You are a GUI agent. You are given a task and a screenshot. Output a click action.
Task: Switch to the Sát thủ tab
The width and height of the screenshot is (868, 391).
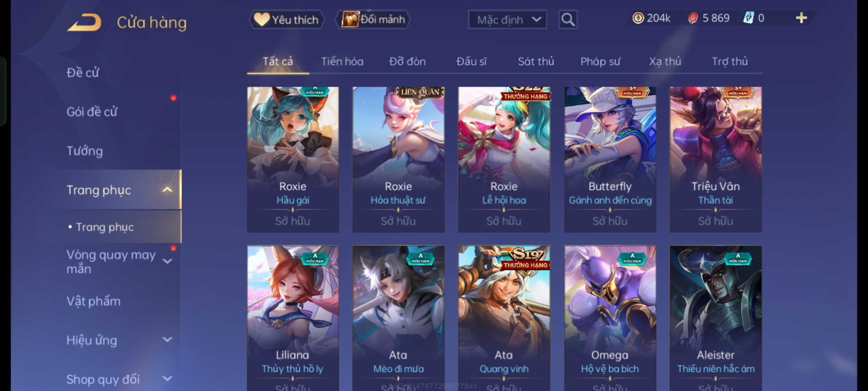536,62
